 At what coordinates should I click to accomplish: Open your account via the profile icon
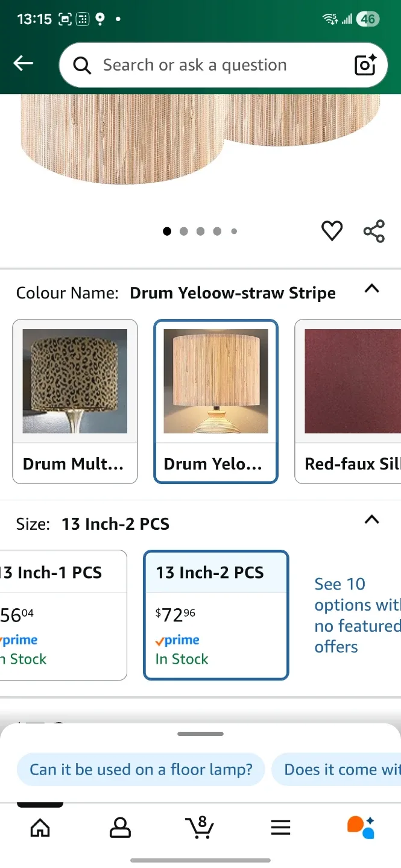(x=119, y=828)
